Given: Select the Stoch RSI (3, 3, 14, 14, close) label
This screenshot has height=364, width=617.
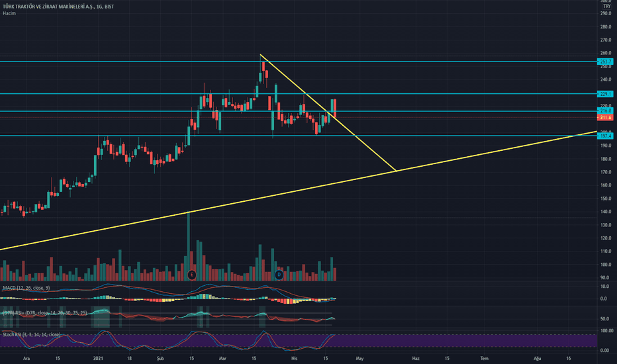Looking at the screenshot, I should pos(32,334).
